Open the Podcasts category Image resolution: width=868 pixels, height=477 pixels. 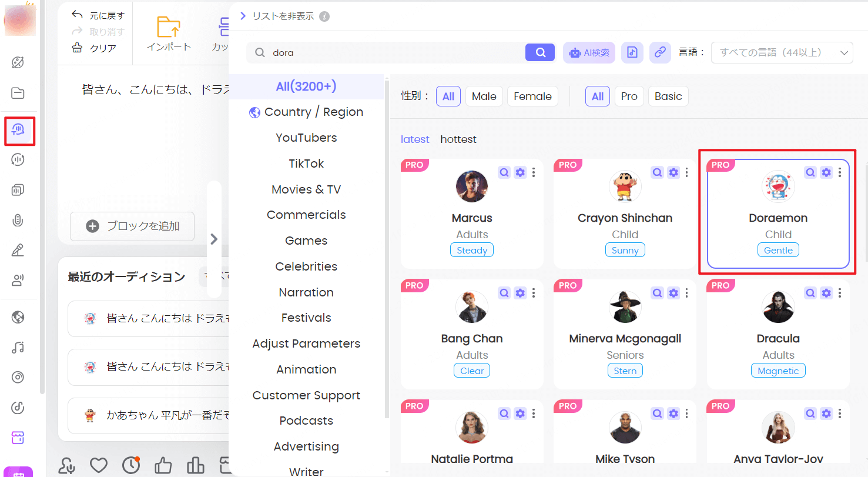click(x=306, y=421)
